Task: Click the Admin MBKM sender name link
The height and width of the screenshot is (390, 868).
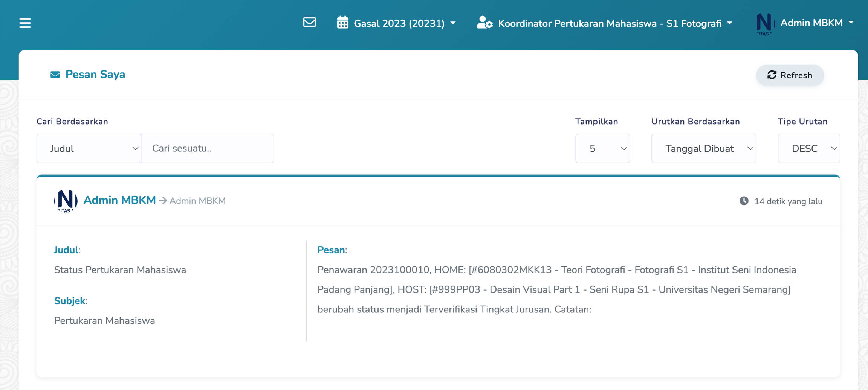Action: coord(119,200)
